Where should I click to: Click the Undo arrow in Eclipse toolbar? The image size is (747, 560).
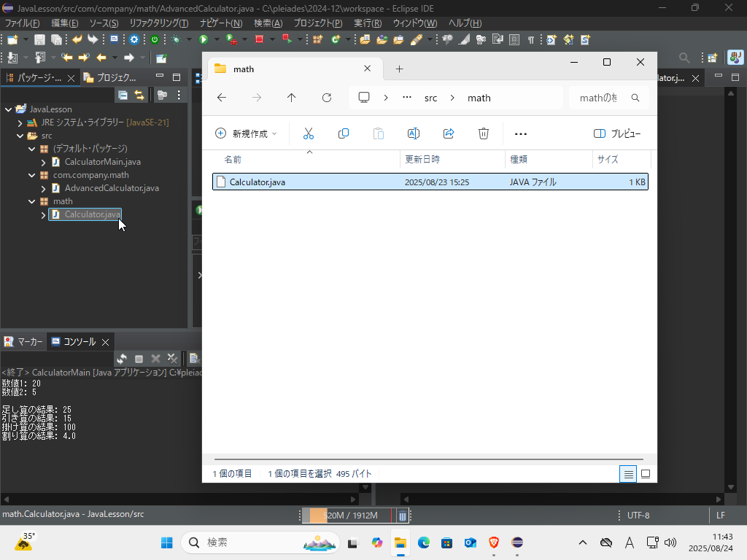point(77,40)
